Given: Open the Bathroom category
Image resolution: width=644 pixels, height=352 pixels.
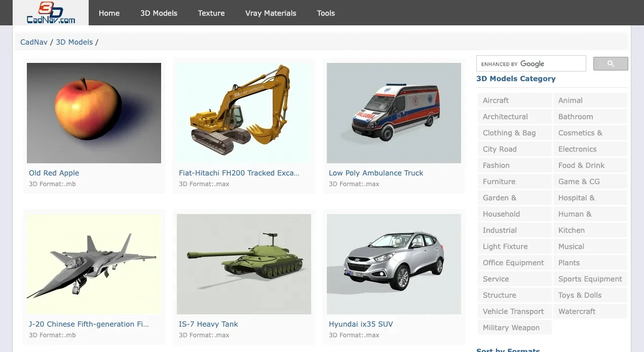Looking at the screenshot, I should (x=590, y=117).
